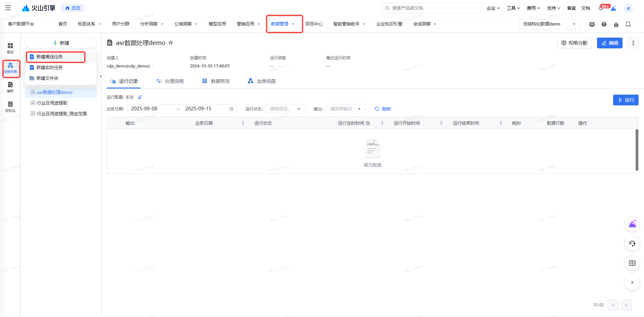Open the 运行状态 filter dropdown
This screenshot has width=644, height=317.
[286, 109]
